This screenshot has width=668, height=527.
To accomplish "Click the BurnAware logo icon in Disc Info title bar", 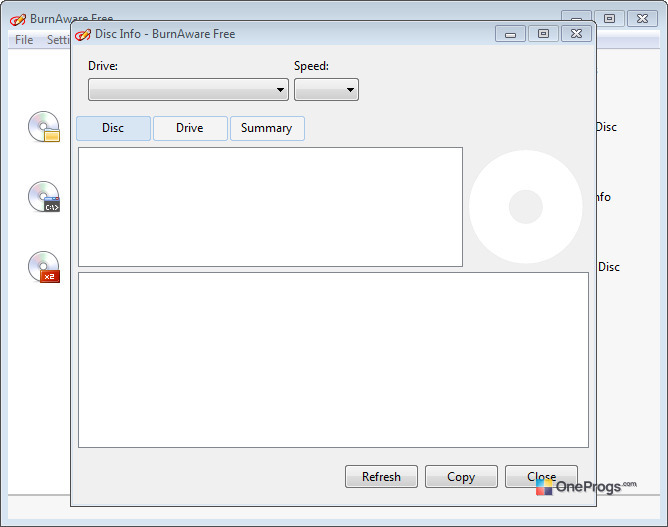I will [83, 34].
